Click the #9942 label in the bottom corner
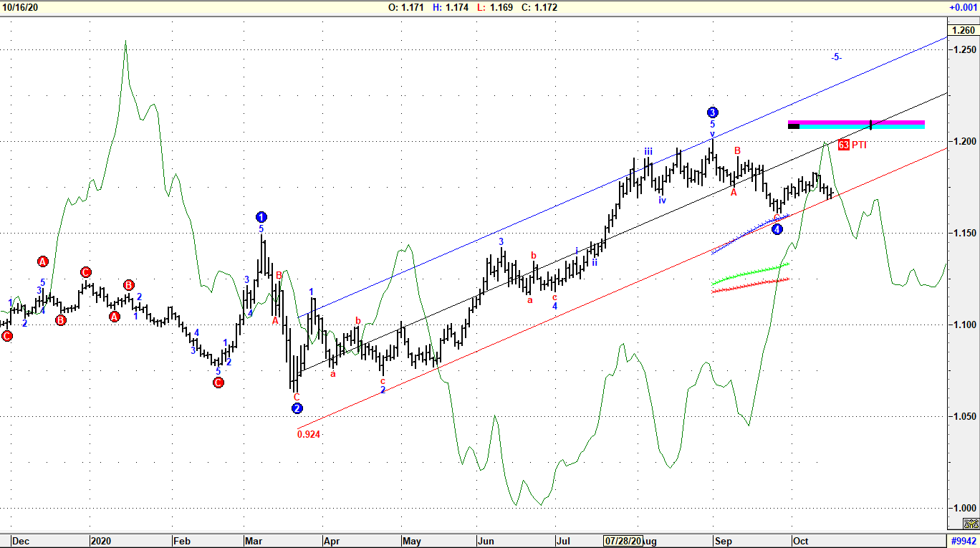This screenshot has height=548, width=980. 964,541
